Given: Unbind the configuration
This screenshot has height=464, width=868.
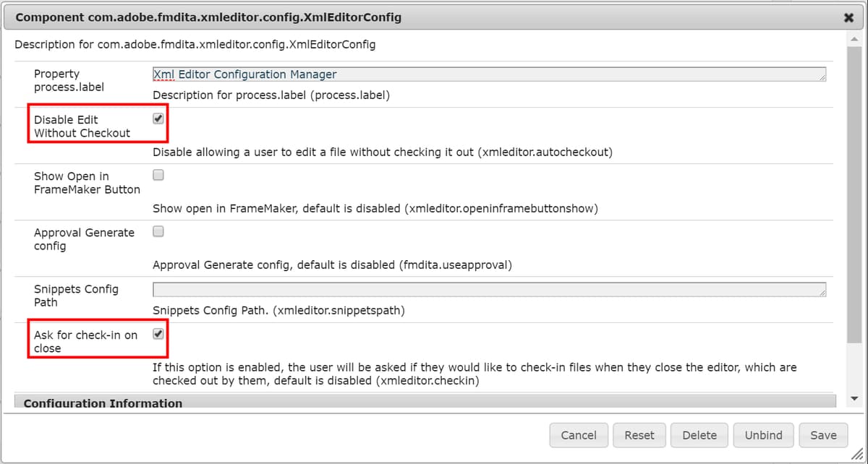Looking at the screenshot, I should (x=763, y=435).
